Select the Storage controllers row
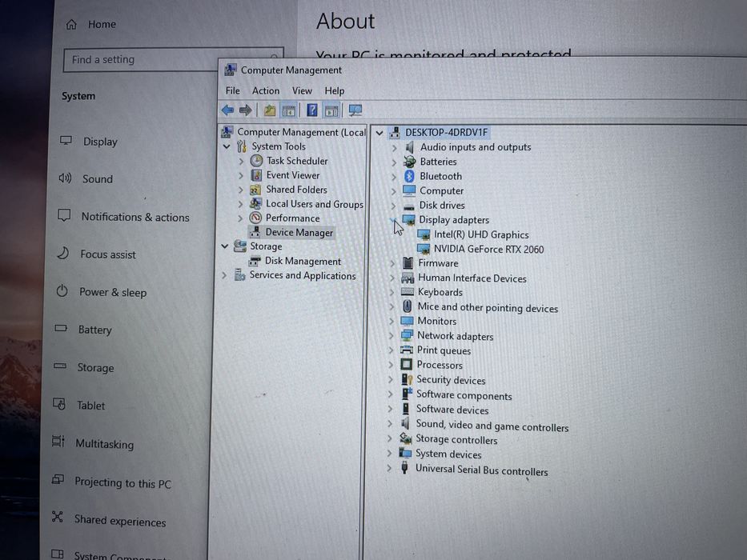 click(x=456, y=439)
